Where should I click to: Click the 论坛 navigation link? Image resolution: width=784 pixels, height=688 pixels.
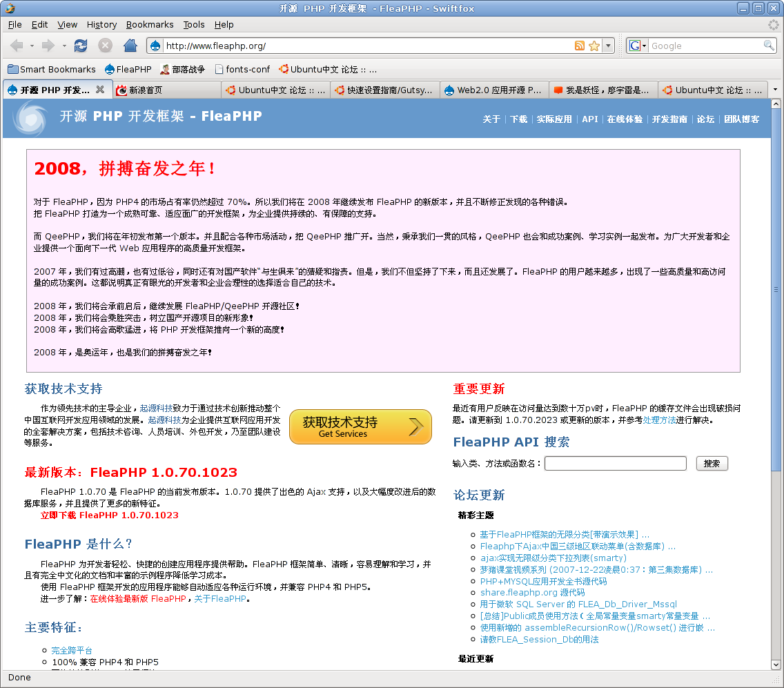[705, 119]
